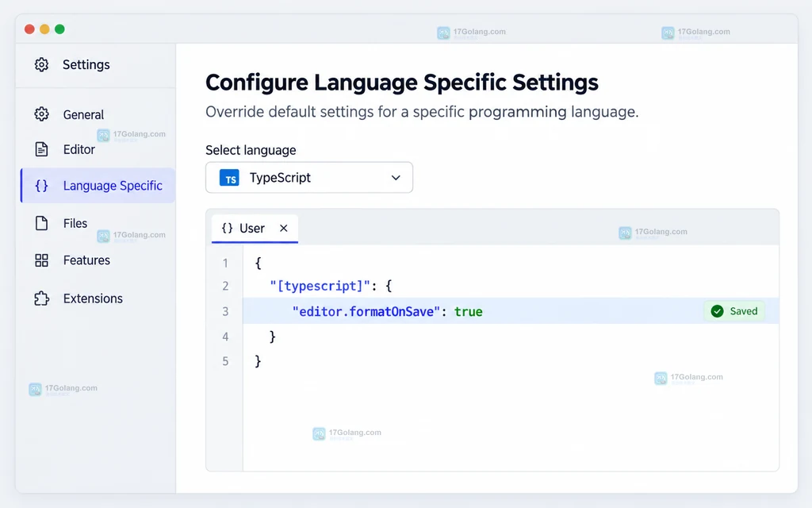The image size is (812, 508).
Task: Click the true value on line 3
Action: point(468,311)
